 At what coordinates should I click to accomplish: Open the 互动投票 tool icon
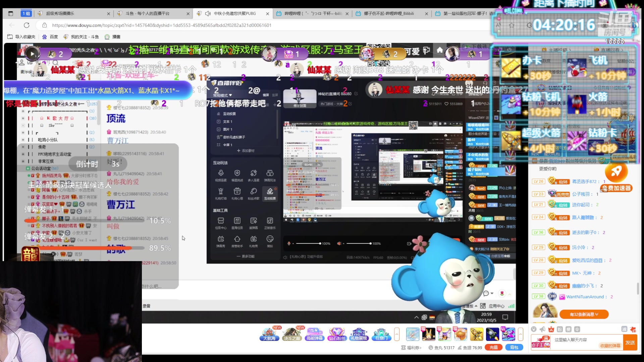[270, 193]
